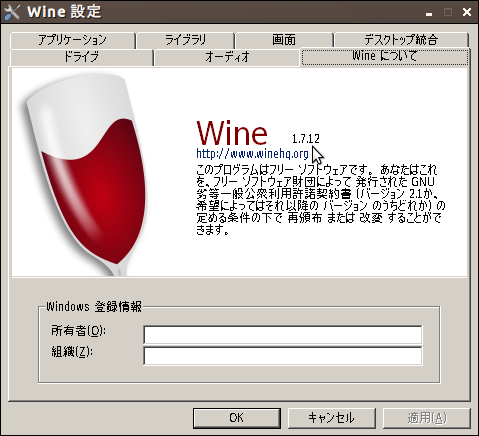Switch to the オーディオ tab
479x436 pixels.
[x=227, y=57]
